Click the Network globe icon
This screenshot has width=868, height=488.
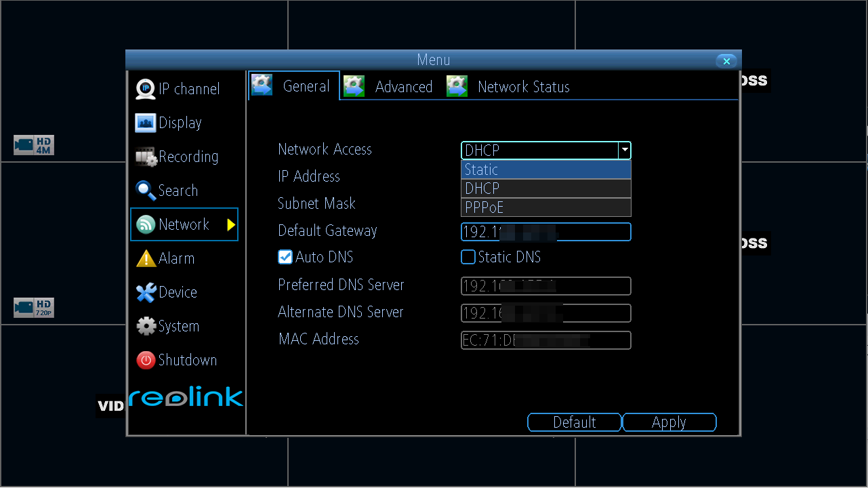[146, 224]
